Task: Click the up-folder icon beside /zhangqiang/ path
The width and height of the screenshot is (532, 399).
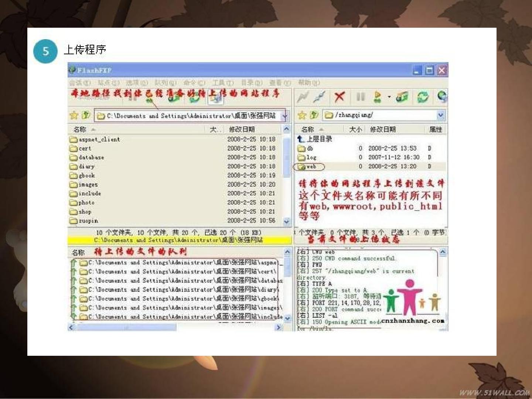Action: tap(314, 115)
